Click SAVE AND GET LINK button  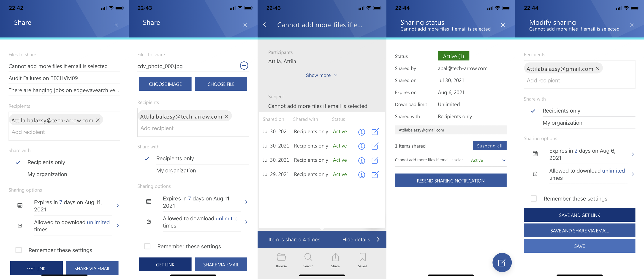pos(579,214)
